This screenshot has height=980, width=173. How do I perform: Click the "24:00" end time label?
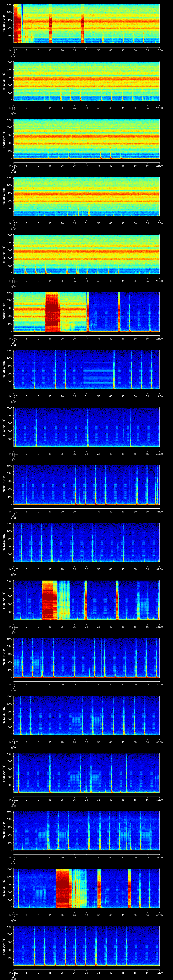click(160, 108)
